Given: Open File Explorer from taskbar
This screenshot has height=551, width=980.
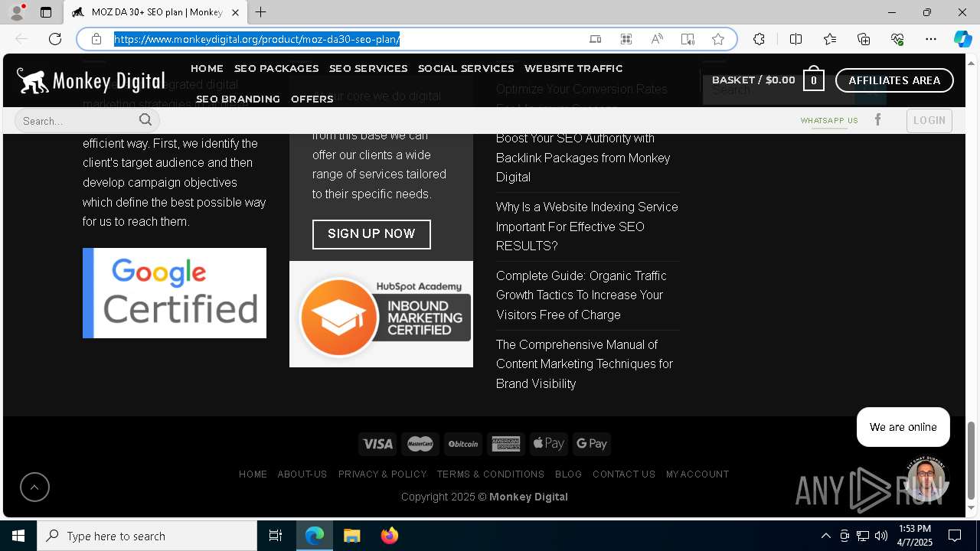Looking at the screenshot, I should pos(351,536).
